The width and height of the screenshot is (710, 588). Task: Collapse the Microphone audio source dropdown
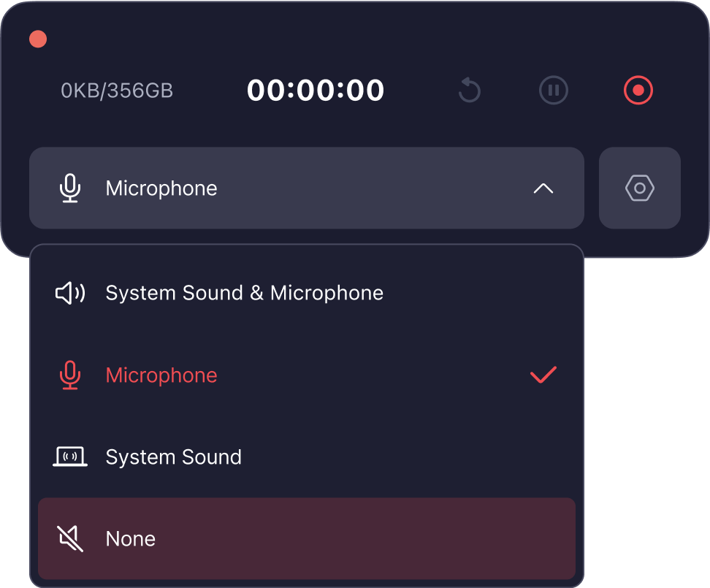point(543,188)
